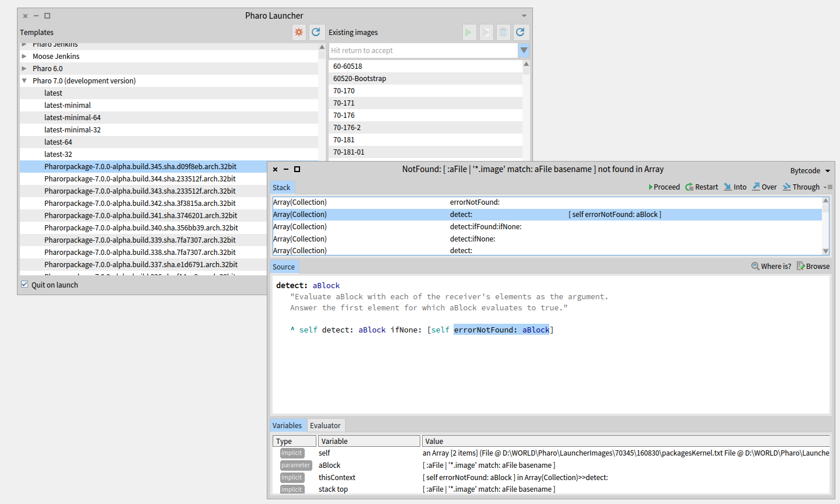Image resolution: width=840 pixels, height=504 pixels.
Task: Open the Bytecode dropdown in the debugger
Action: coord(810,170)
